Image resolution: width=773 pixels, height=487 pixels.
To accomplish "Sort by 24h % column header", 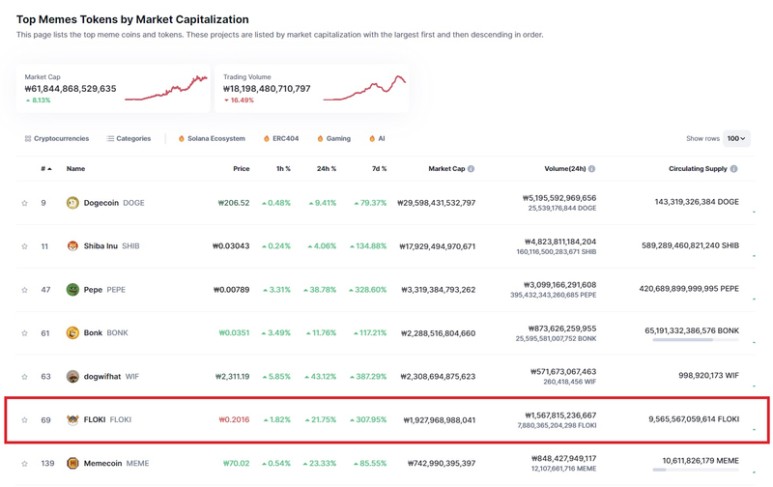I will pos(326,169).
